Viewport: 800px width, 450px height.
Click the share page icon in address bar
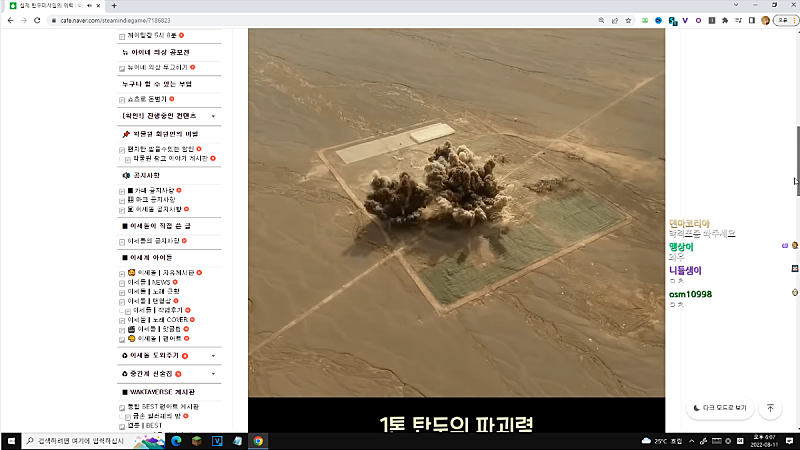point(615,20)
